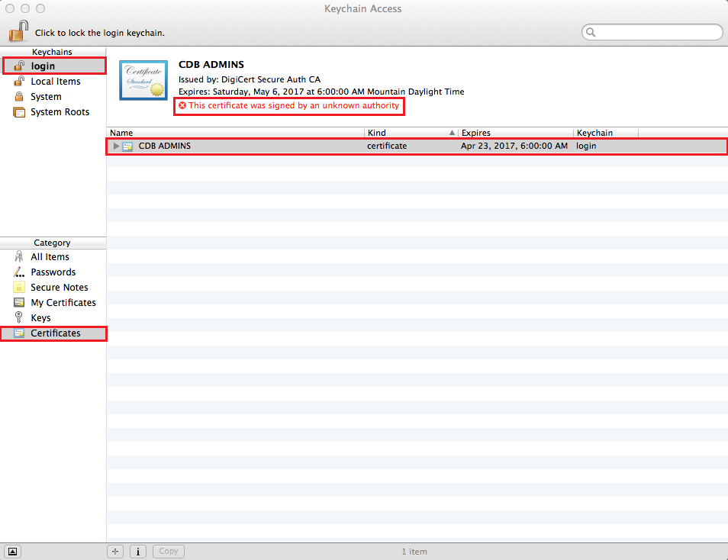Click the padlock icon to lock login keychain

[18, 32]
